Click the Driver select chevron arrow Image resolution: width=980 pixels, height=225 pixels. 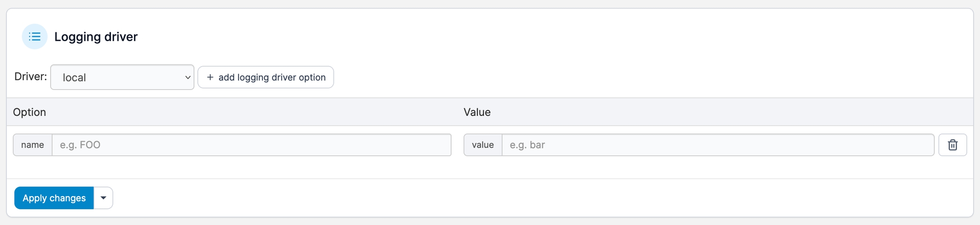(188, 77)
